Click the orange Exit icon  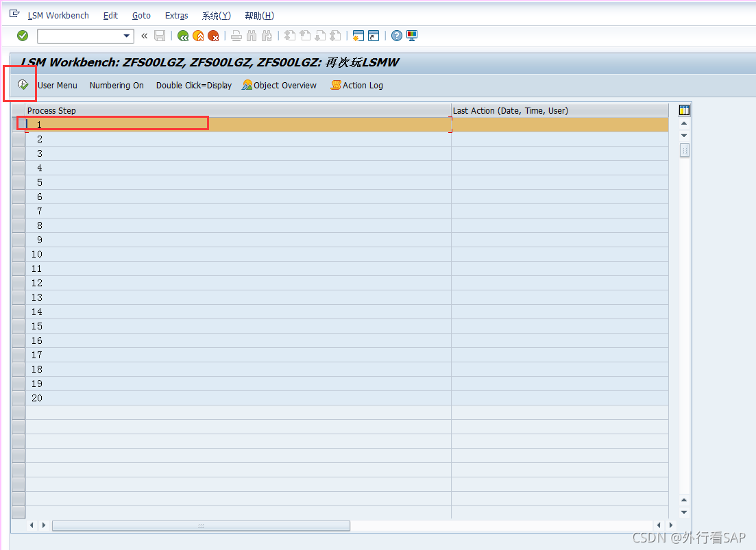tap(198, 36)
